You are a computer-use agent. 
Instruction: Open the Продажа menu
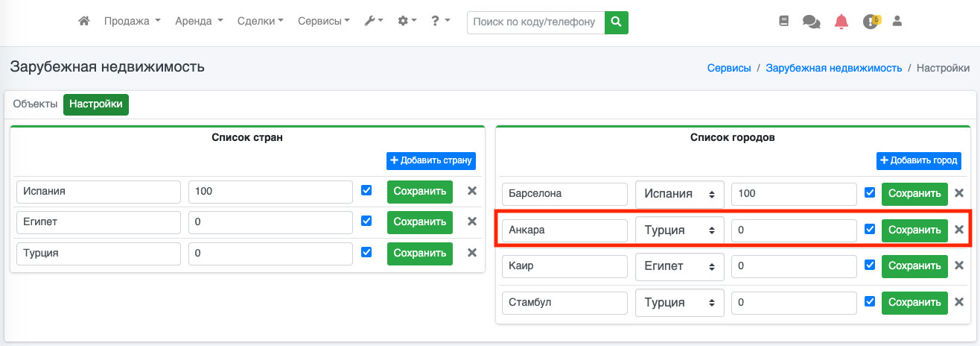tap(132, 22)
